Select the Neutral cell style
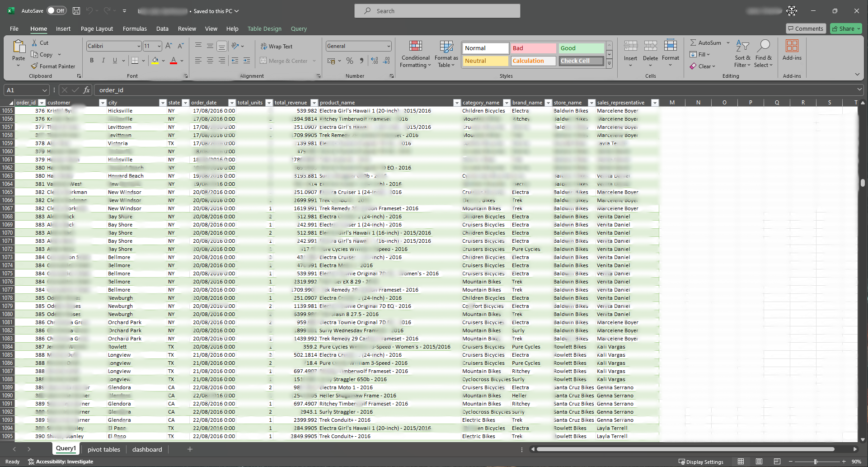This screenshot has height=467, width=868. pos(485,61)
